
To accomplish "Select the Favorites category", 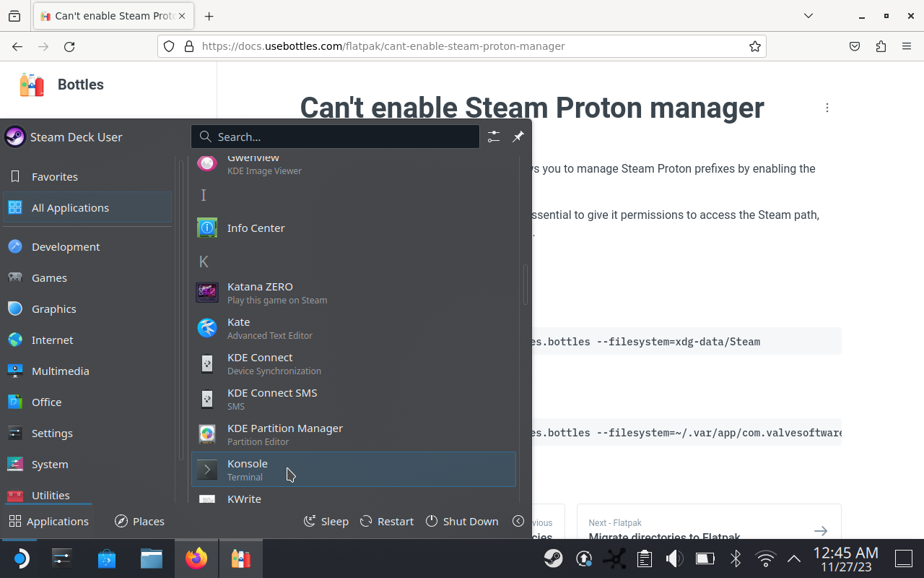I will [x=87, y=176].
